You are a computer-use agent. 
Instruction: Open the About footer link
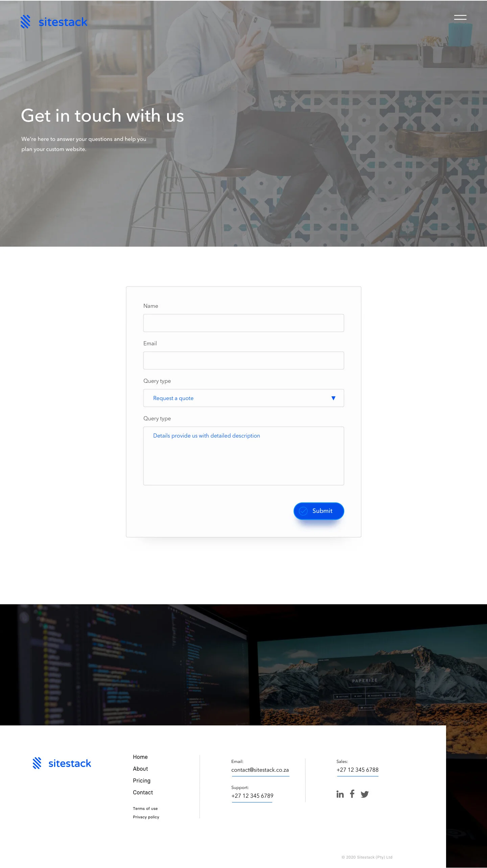pyautogui.click(x=140, y=769)
